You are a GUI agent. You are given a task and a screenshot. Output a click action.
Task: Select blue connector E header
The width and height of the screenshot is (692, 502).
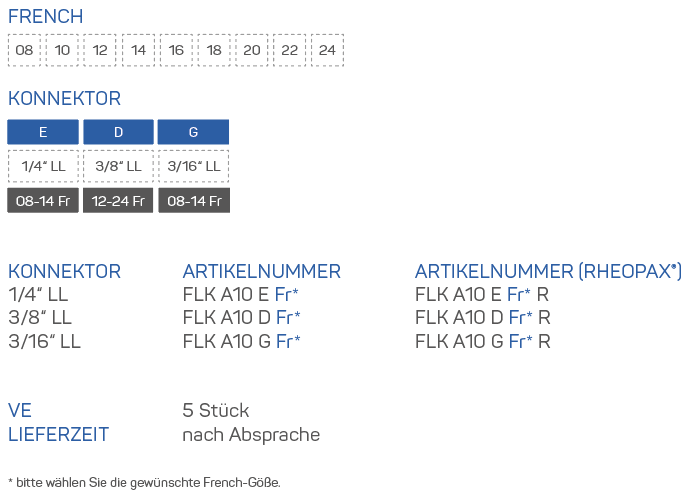point(43,132)
